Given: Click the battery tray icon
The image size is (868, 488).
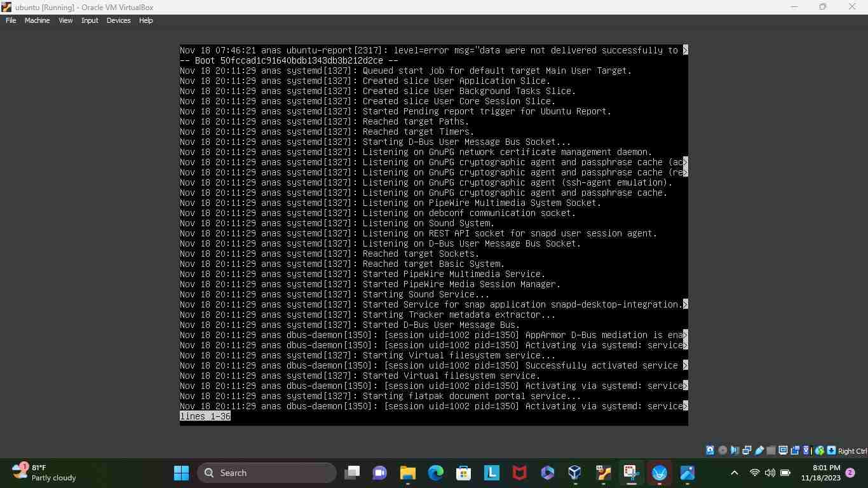Looking at the screenshot, I should click(x=785, y=473).
